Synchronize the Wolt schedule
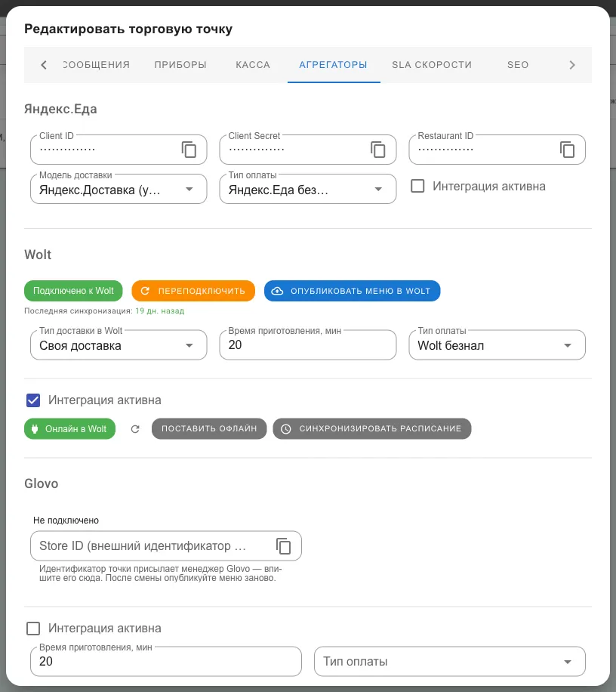 [371, 428]
